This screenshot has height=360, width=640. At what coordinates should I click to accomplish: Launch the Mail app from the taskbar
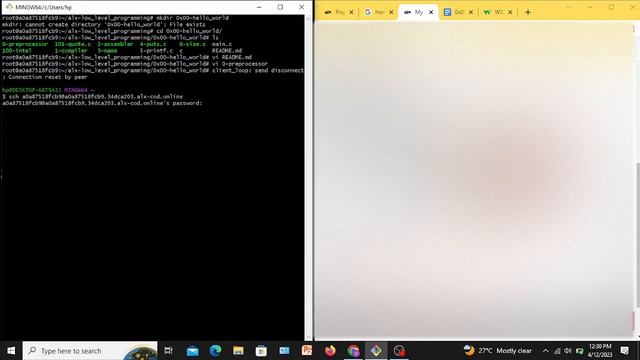tap(192, 351)
